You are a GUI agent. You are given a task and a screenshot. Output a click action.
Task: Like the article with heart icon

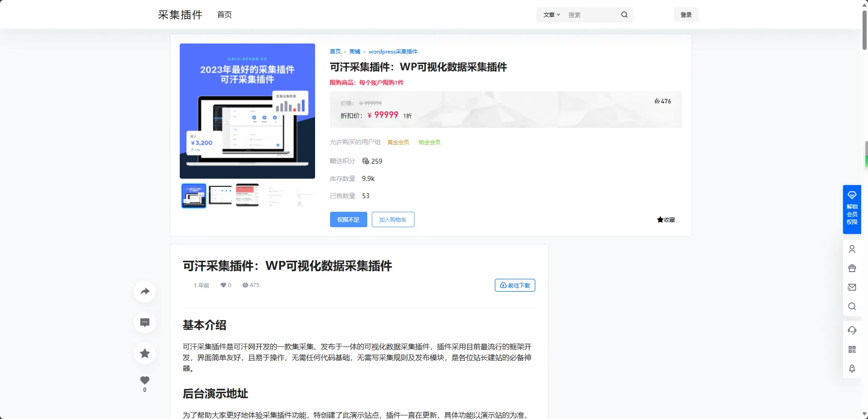[x=145, y=380]
